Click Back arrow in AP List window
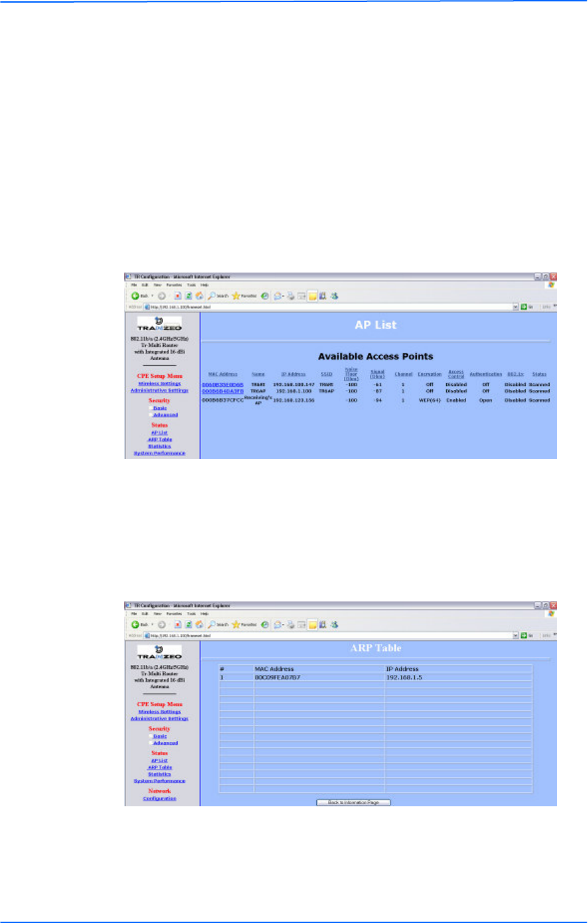The width and height of the screenshot is (588, 923). click(x=136, y=296)
